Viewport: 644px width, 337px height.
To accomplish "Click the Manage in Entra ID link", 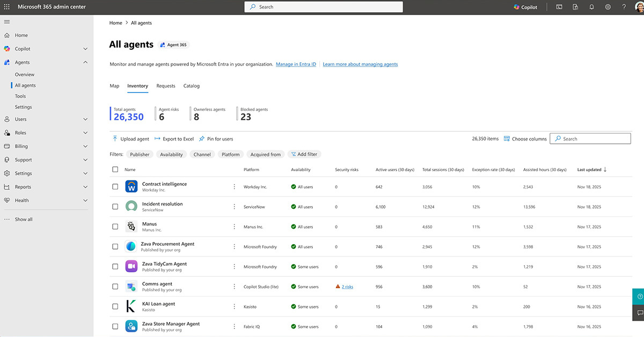I will coord(296,64).
